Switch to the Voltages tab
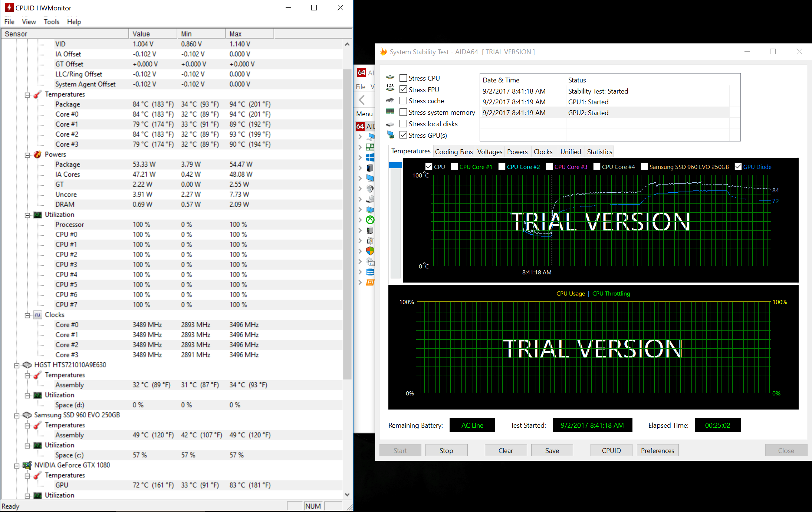This screenshot has width=812, height=512. point(490,151)
